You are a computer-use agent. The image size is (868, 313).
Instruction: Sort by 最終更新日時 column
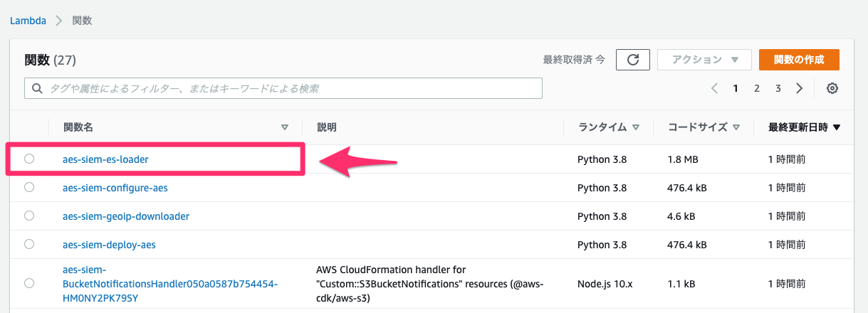(805, 128)
